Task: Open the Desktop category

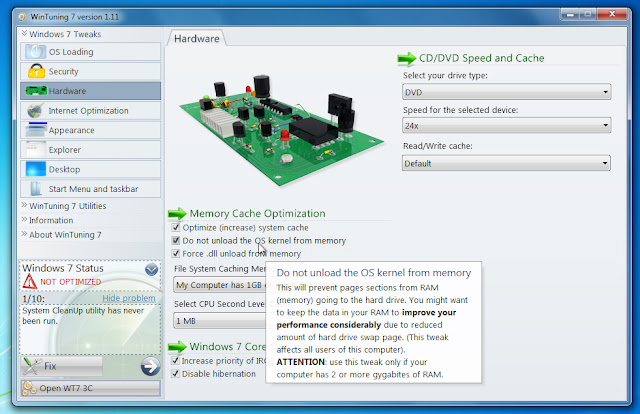Action: (x=90, y=169)
